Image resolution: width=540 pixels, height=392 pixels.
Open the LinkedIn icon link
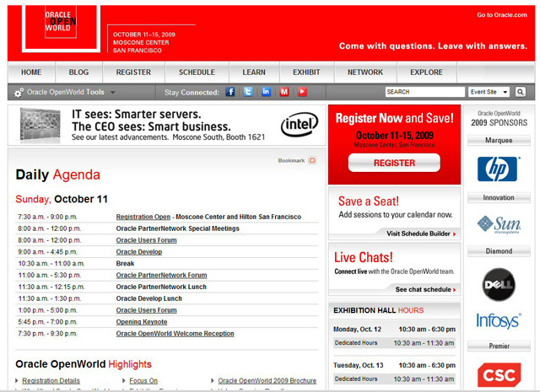266,92
